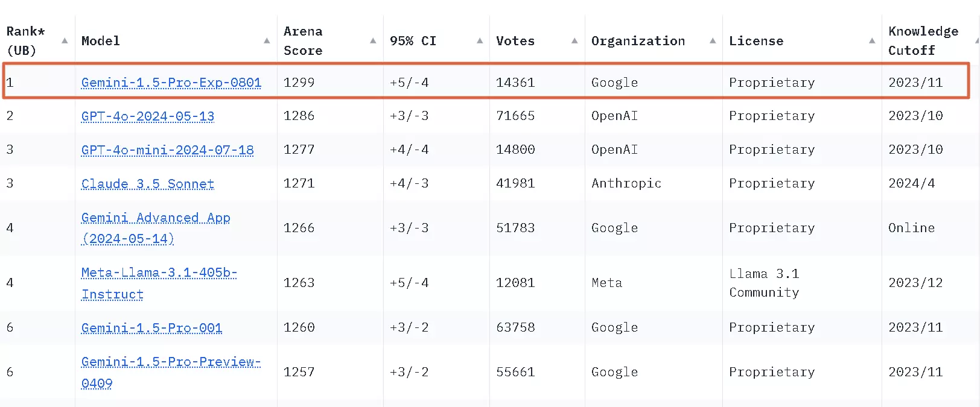Sort by License column arrow
The height and width of the screenshot is (407, 980).
[872, 40]
